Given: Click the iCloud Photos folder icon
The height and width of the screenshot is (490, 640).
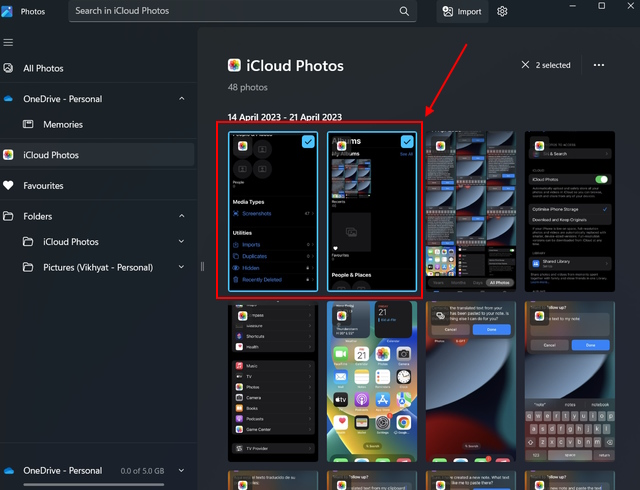Looking at the screenshot, I should pyautogui.click(x=28, y=241).
